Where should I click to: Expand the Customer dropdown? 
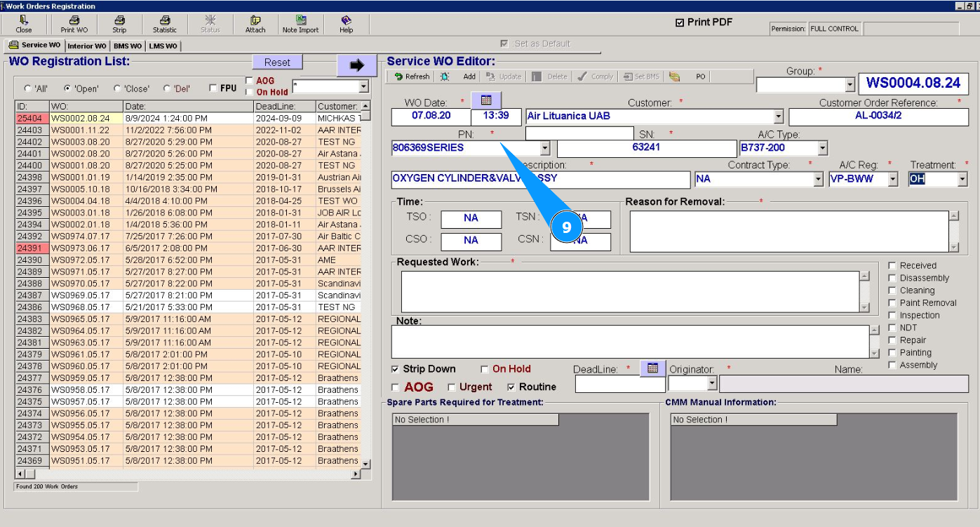[778, 116]
